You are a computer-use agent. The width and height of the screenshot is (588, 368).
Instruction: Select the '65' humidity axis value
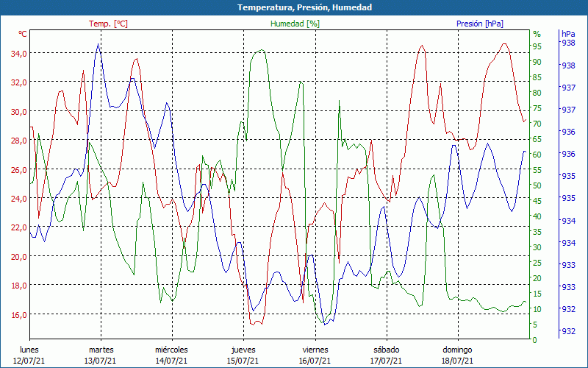537,139
